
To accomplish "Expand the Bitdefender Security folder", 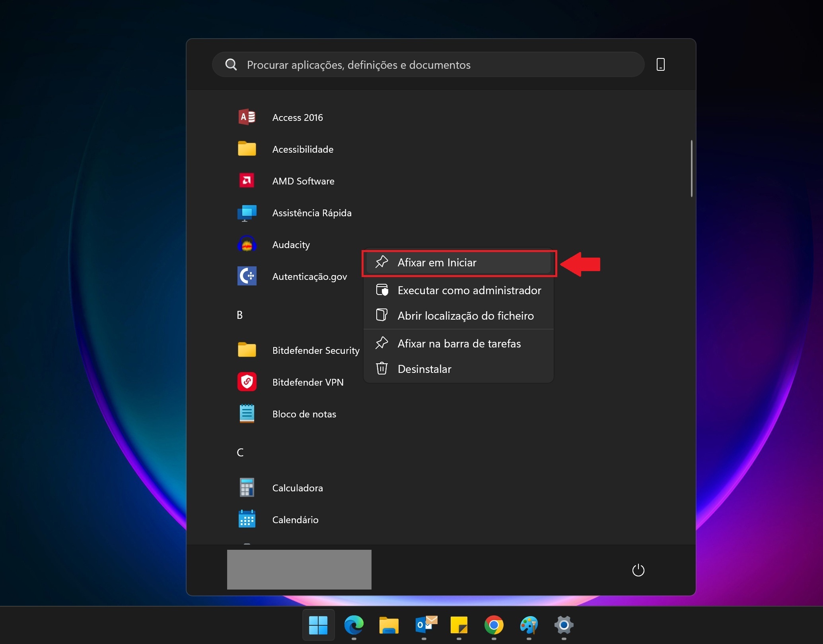I will [x=315, y=350].
